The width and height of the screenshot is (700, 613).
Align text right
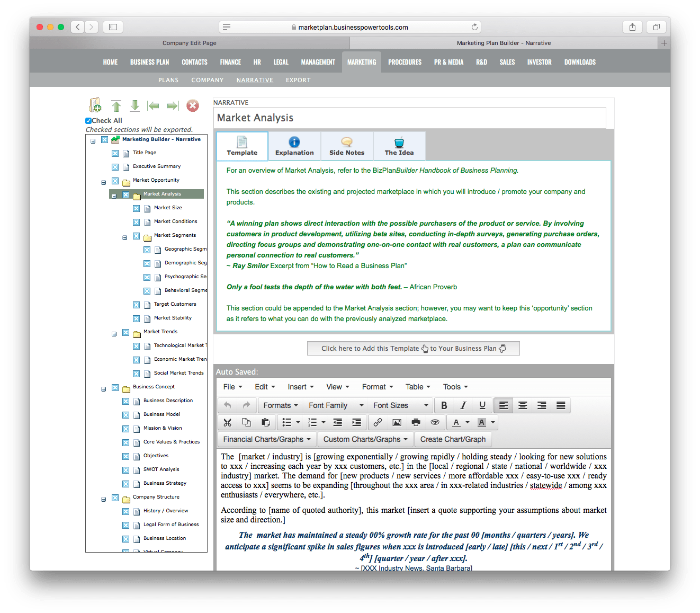[542, 405]
